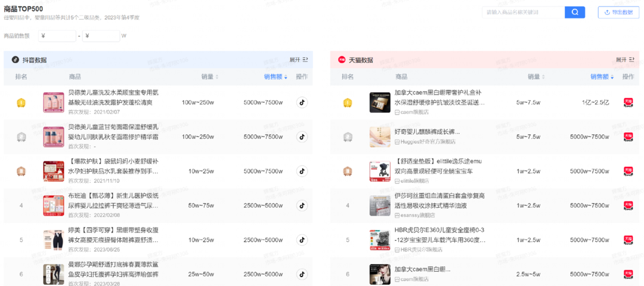Viewport: 644px width, 286px height.
Task: Open product title 好奇婴儿麒麟裤成长裤
Action: (427, 132)
